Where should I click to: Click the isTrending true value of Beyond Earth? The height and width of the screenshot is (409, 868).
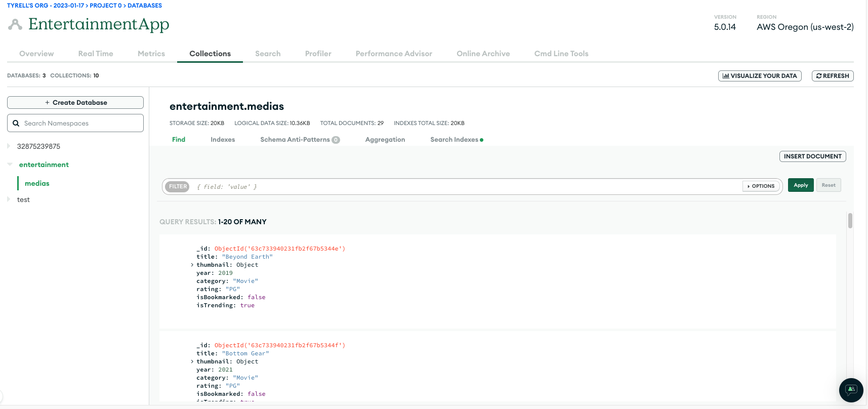[x=247, y=305]
